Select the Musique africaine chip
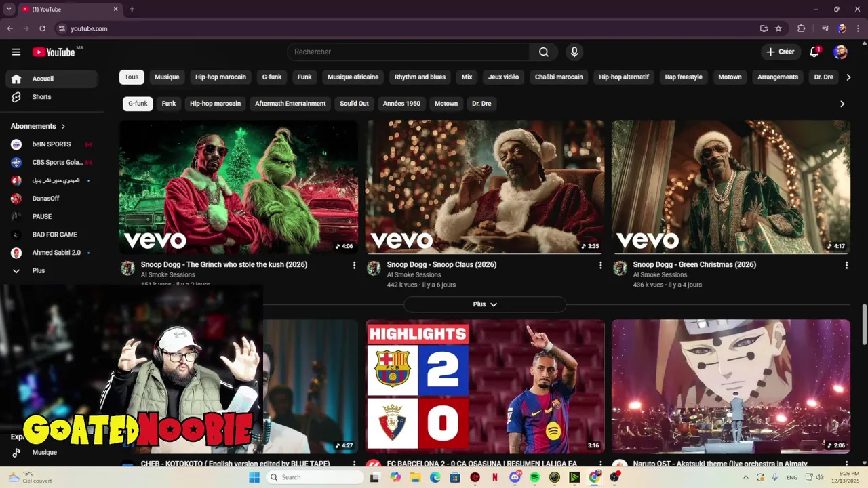Screen dimensions: 868x488 [x=353, y=77]
